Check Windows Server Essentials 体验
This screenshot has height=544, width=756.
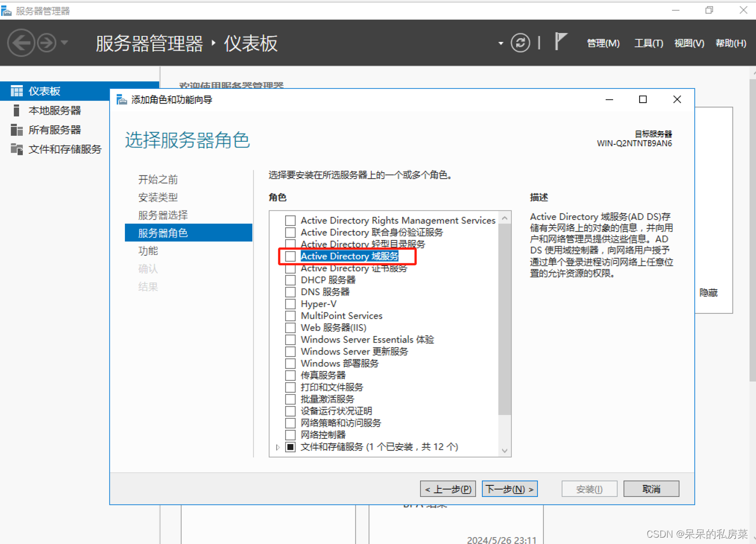tap(290, 339)
